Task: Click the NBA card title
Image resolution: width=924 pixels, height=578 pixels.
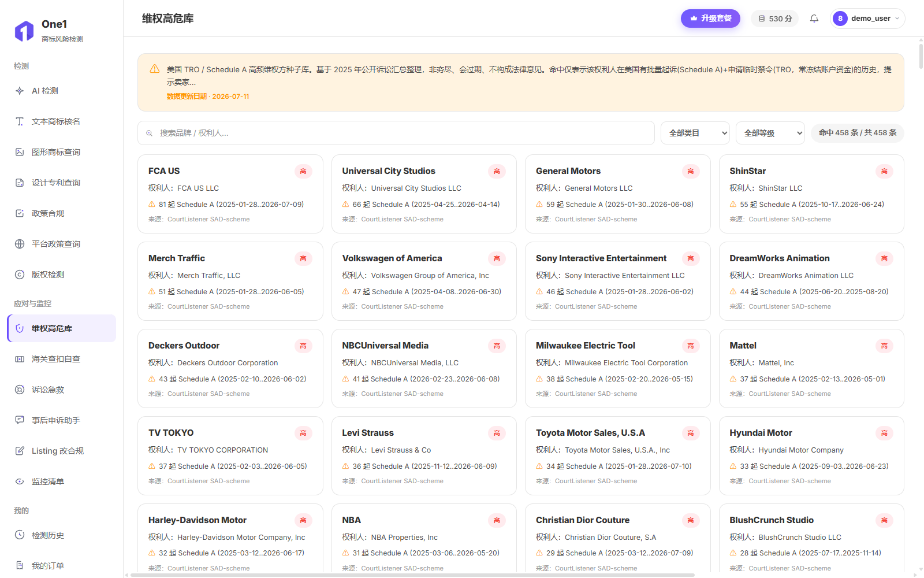Action: pyautogui.click(x=351, y=520)
